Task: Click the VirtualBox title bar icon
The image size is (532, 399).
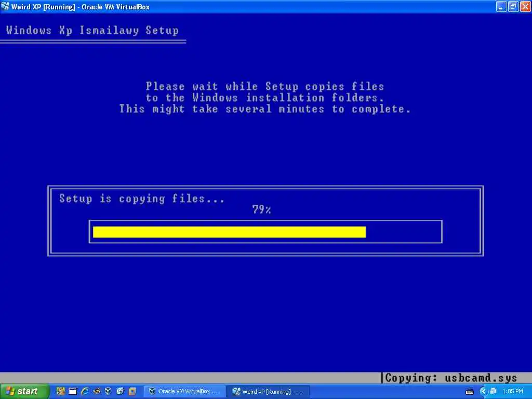Action: pyautogui.click(x=5, y=6)
